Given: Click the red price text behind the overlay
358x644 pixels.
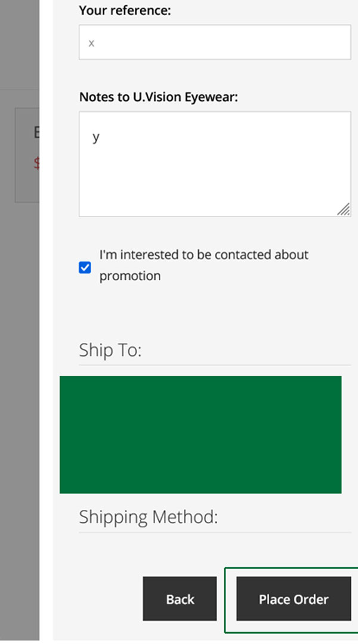Looking at the screenshot, I should (36, 163).
